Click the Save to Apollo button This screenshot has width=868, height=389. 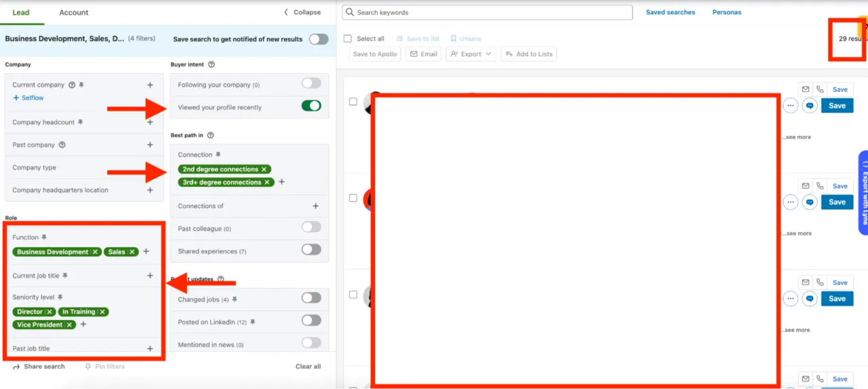pyautogui.click(x=375, y=54)
